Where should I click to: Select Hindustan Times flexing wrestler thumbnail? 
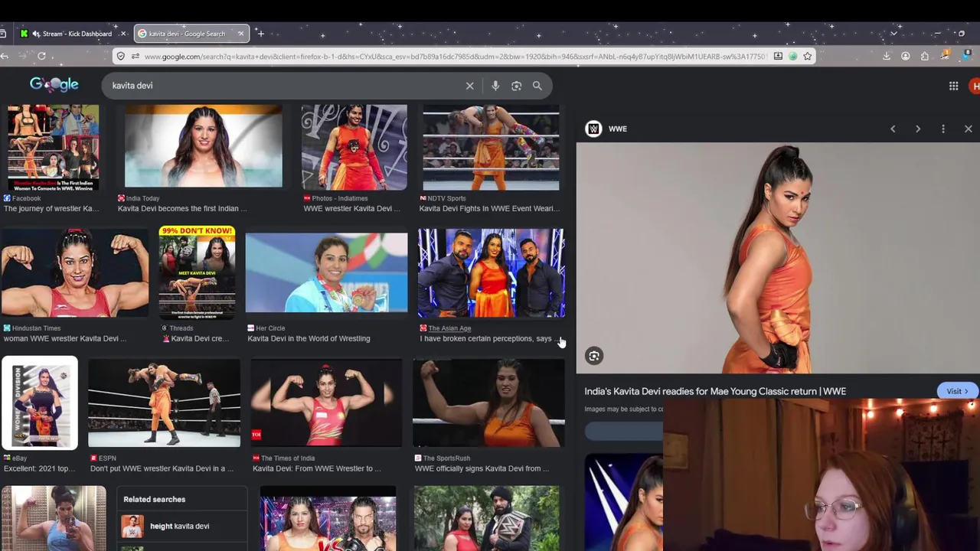(x=75, y=272)
